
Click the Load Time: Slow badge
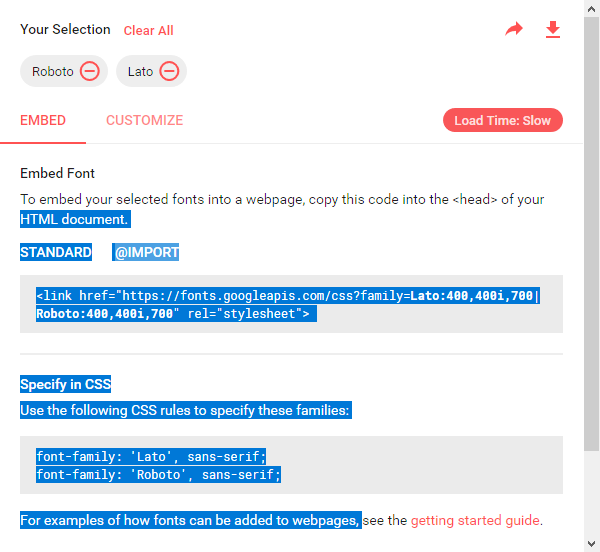[x=503, y=120]
